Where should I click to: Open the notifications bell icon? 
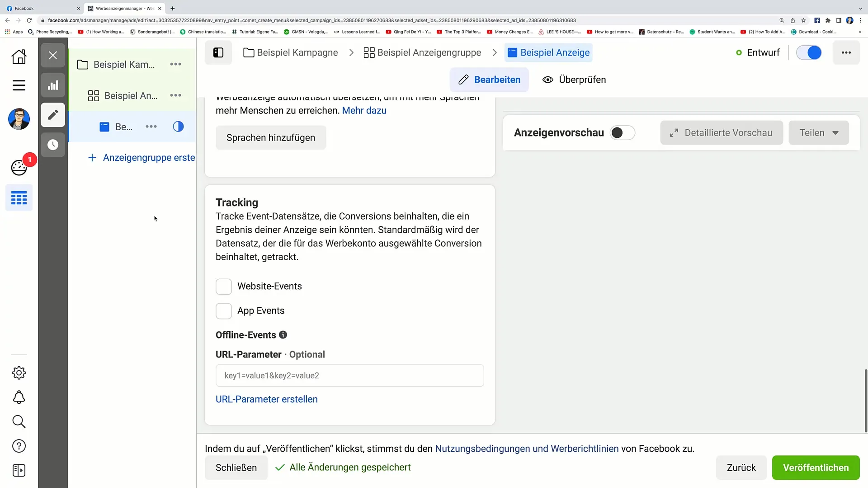pos(19,397)
